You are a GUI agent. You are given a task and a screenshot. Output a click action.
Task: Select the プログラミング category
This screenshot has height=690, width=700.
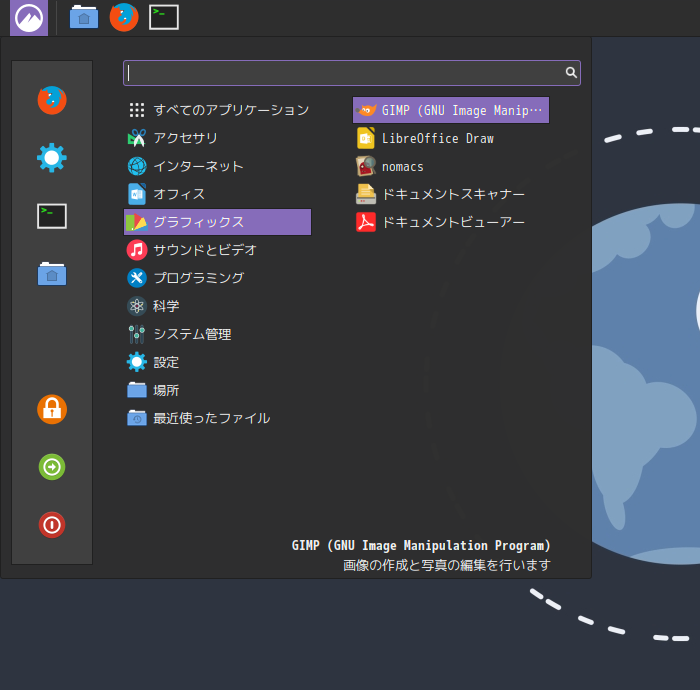[x=198, y=278]
